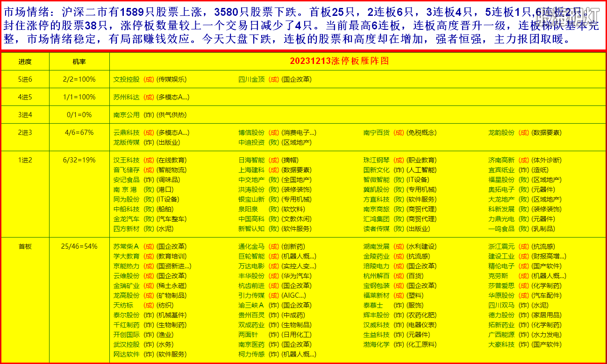Pick stock 网达软件
The width and height of the screenshot is (607, 364).
(x=126, y=354)
